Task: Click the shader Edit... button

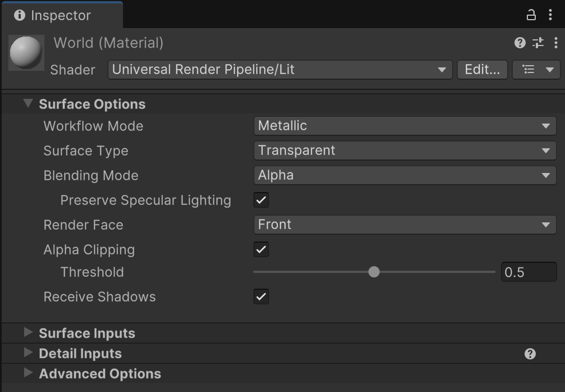Action: pos(482,70)
